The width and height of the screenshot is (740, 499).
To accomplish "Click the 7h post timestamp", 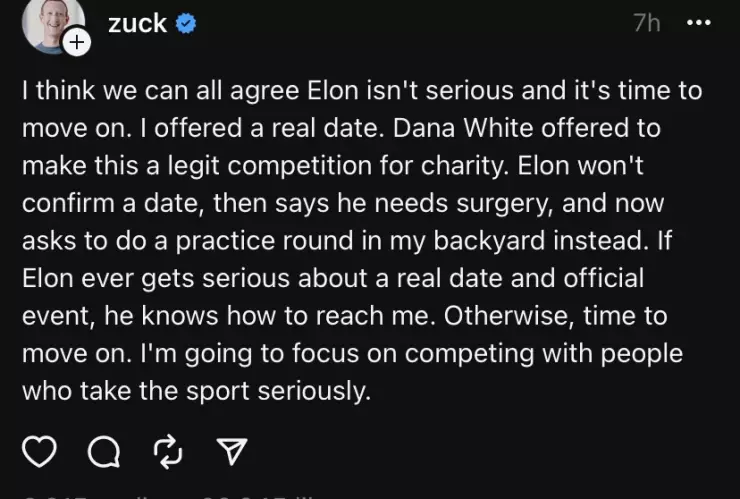I will [647, 24].
